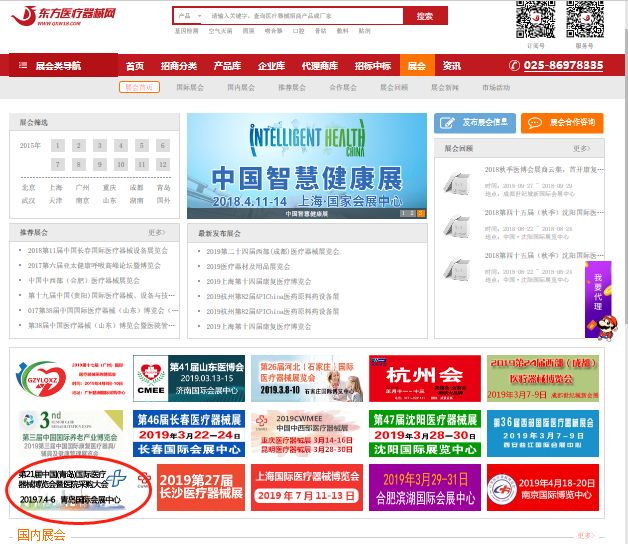Open 2019医疗器材及用品展览会 link
The width and height of the screenshot is (628, 544).
248,267
